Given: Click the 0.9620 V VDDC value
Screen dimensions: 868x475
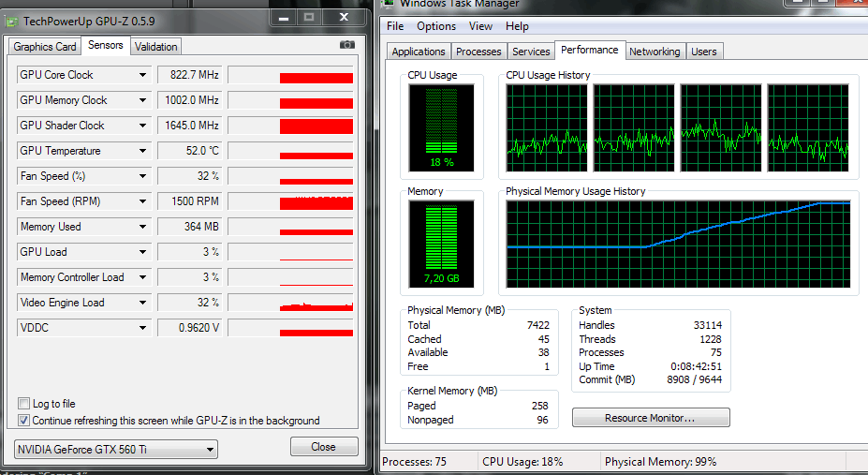Looking at the screenshot, I should (190, 328).
